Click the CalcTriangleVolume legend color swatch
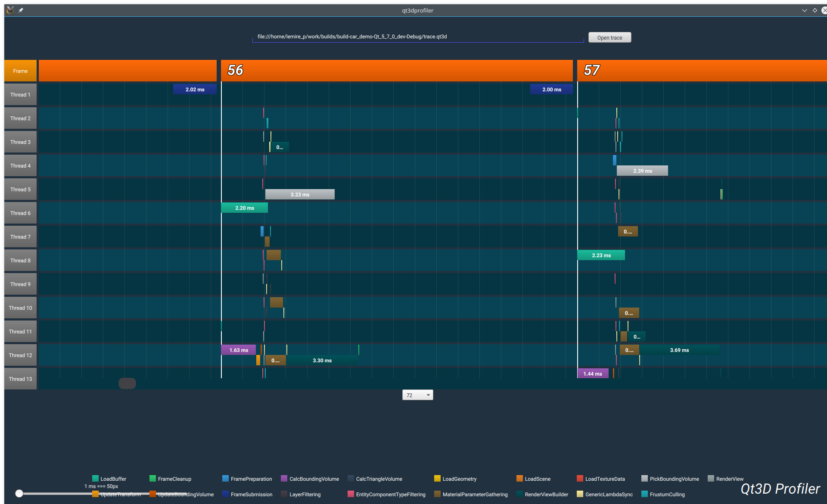 tap(351, 479)
